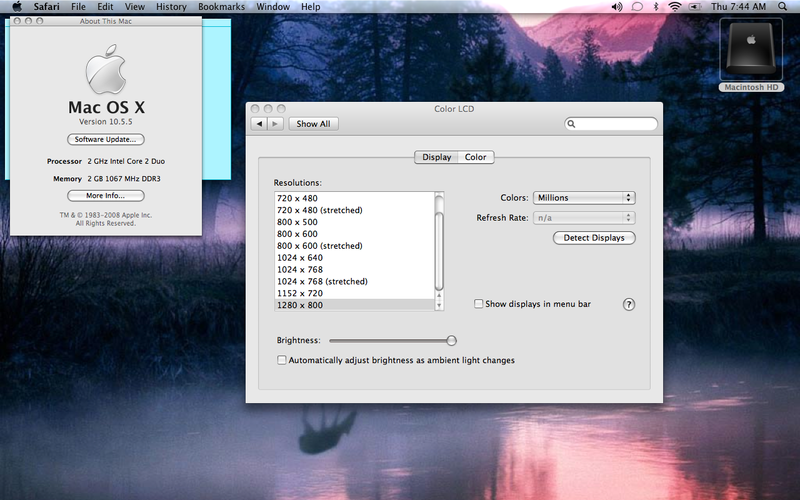The width and height of the screenshot is (800, 500).
Task: Enable Show displays in menu bar
Action: [x=479, y=304]
